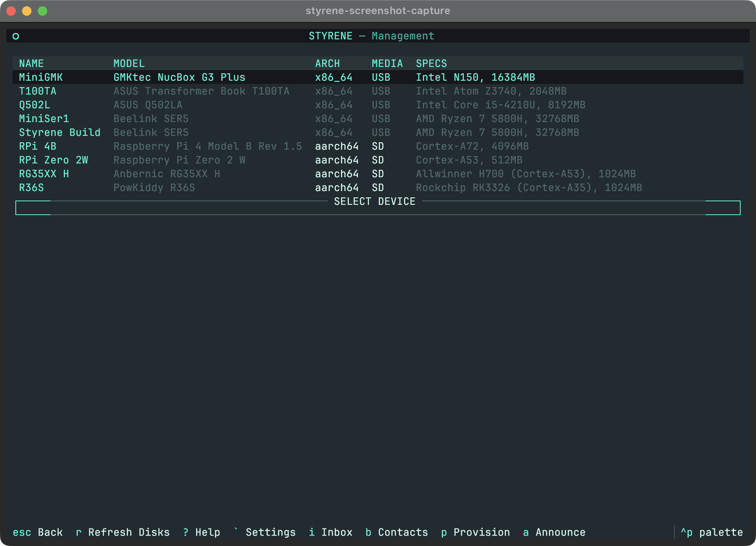
Task: Open Refresh Disks from the footer bar
Action: coord(123,532)
